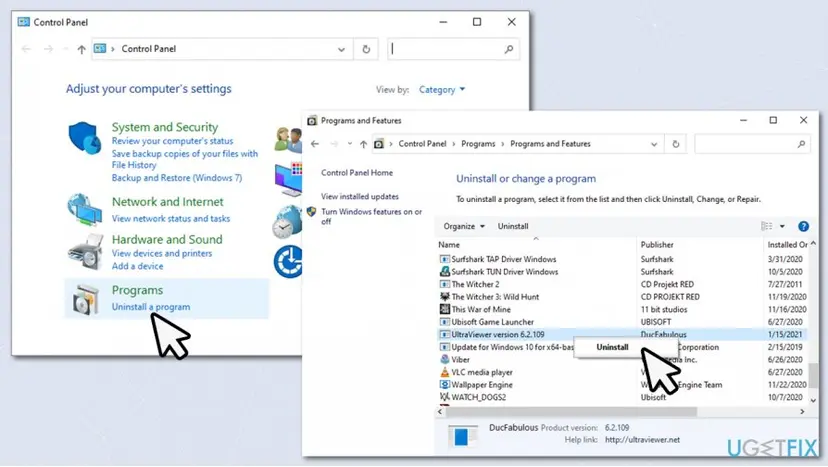Go back in Programs and Features window
The image size is (828, 467).
pos(315,144)
